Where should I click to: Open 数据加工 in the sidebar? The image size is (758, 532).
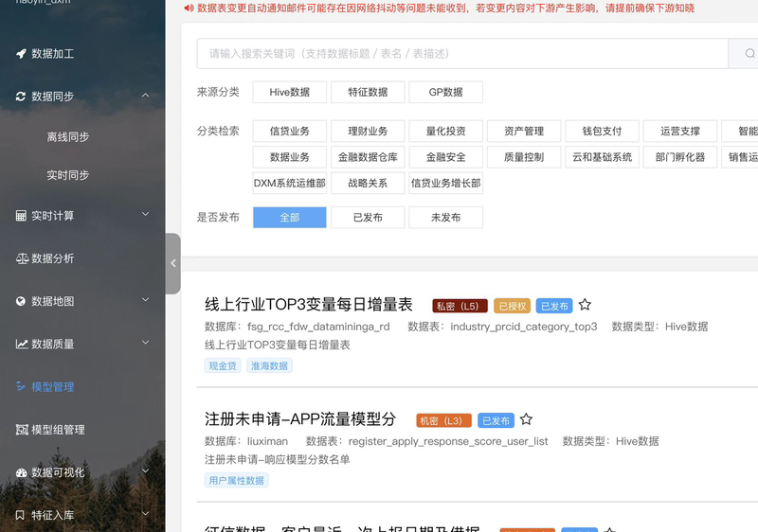(53, 54)
